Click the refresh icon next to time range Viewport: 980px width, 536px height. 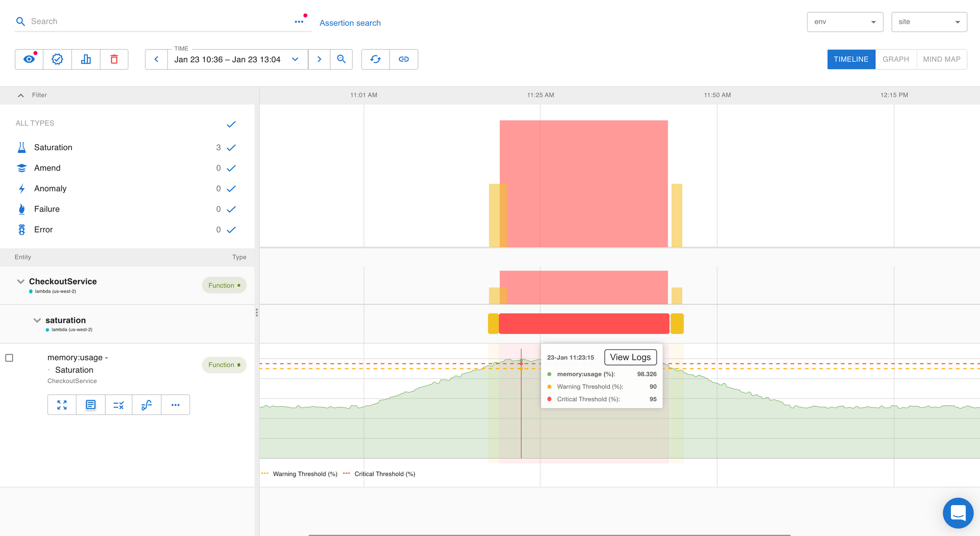(x=375, y=59)
